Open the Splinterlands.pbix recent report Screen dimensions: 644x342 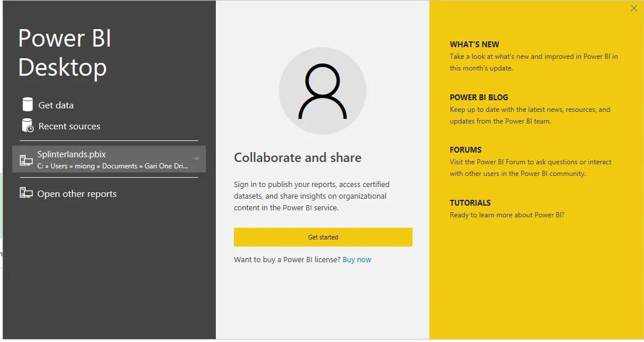pos(109,159)
